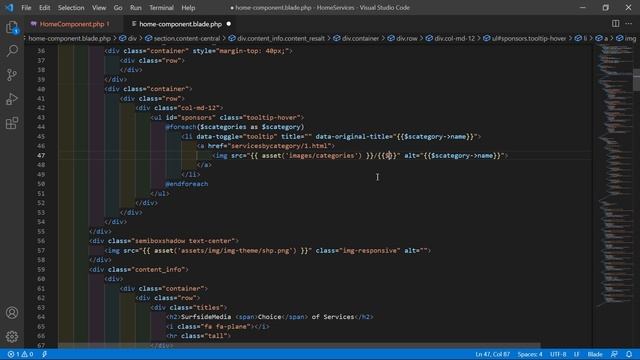Select the home-component.blade.php tab
This screenshot has height=360, width=640.
pyautogui.click(x=180, y=24)
